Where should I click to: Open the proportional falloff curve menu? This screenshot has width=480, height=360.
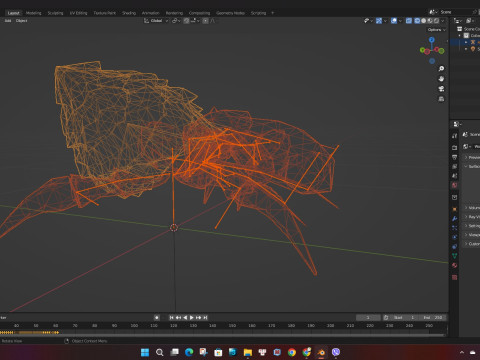[212, 21]
